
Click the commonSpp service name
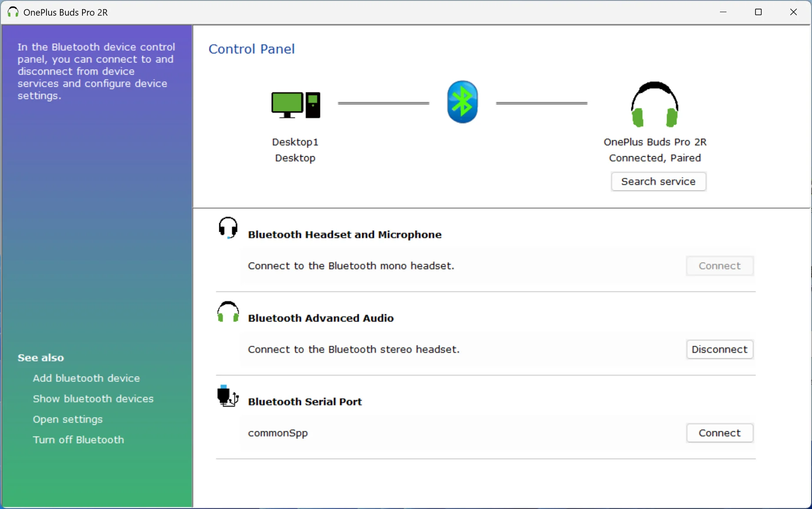278,433
